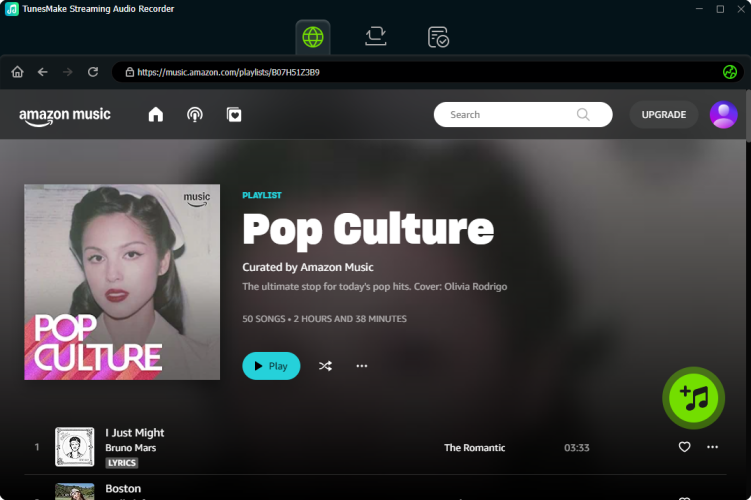This screenshot has width=751, height=500.
Task: Click the Pop Culture playlist cover
Action: pos(122,282)
